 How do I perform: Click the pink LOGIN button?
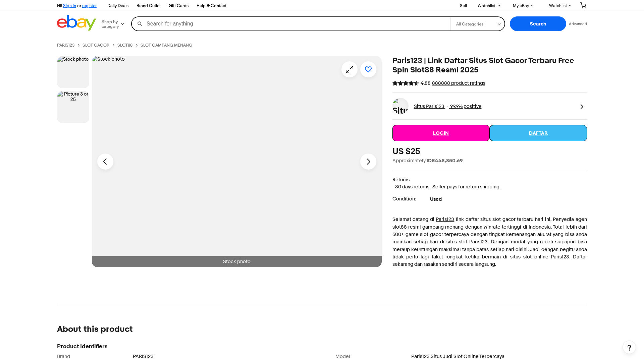coord(441,133)
